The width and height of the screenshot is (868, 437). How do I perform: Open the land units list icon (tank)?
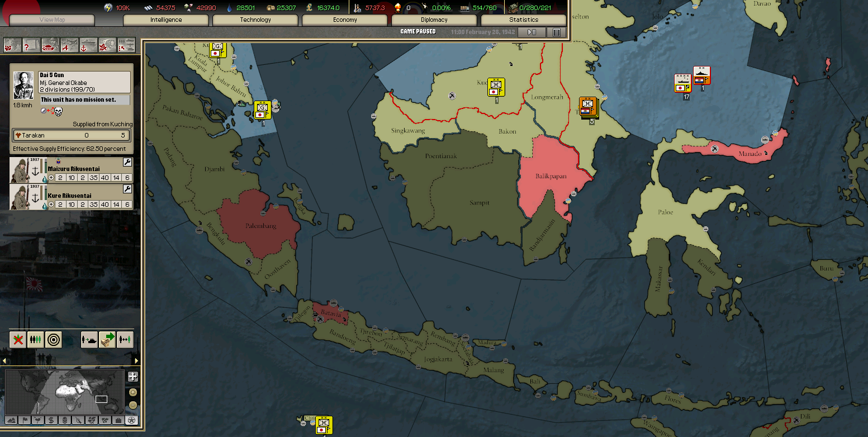click(50, 45)
